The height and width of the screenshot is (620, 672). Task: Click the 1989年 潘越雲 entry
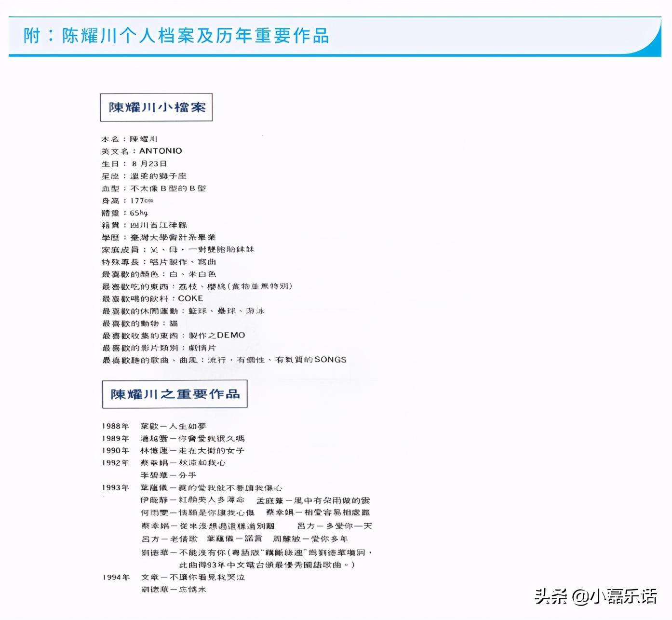173,438
